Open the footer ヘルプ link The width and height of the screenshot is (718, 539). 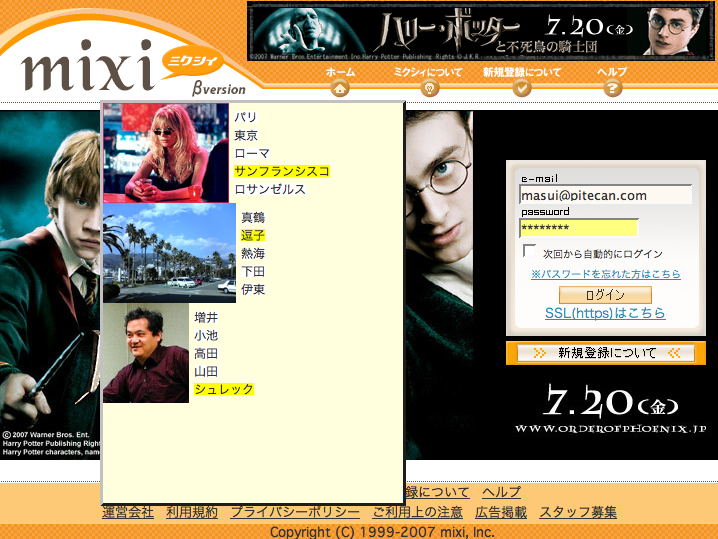coord(501,492)
